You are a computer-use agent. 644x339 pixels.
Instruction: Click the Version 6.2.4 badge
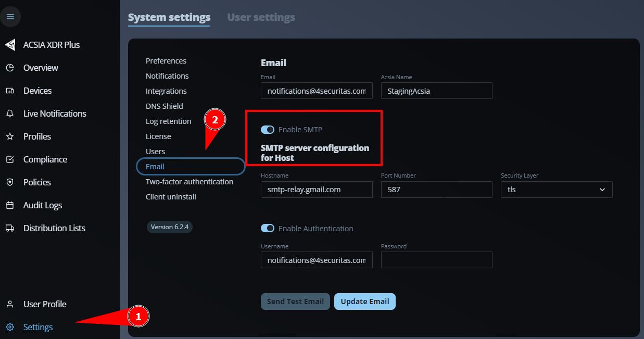pos(170,227)
